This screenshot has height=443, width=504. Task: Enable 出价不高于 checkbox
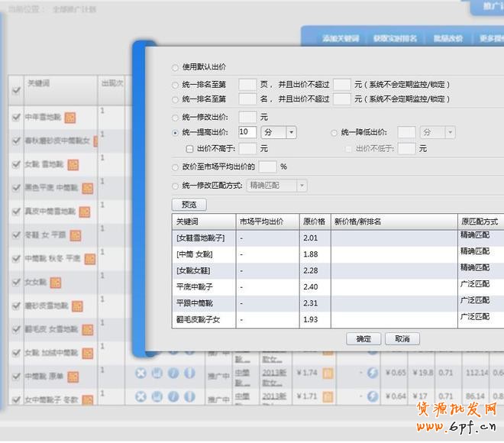pos(190,149)
